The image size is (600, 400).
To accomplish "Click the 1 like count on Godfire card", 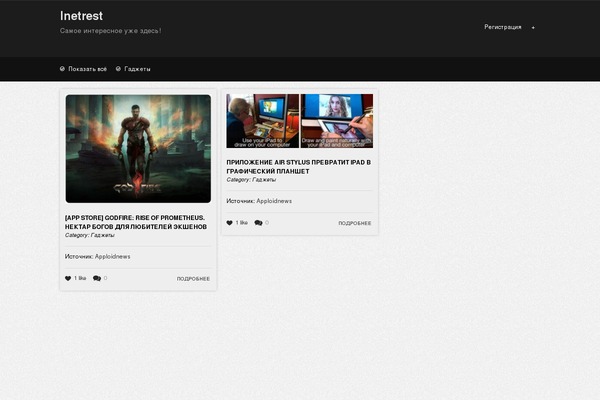I will (x=80, y=278).
